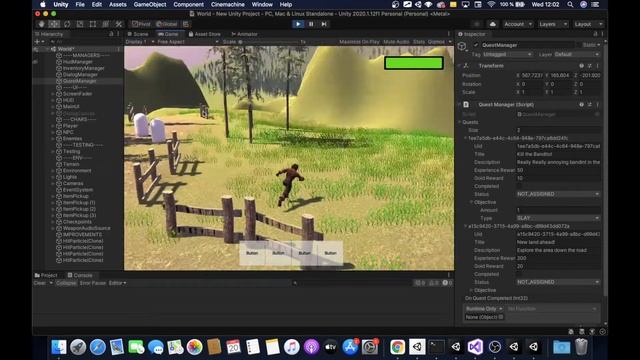Open the Console tab
This screenshot has width=640, height=360.
[80, 275]
